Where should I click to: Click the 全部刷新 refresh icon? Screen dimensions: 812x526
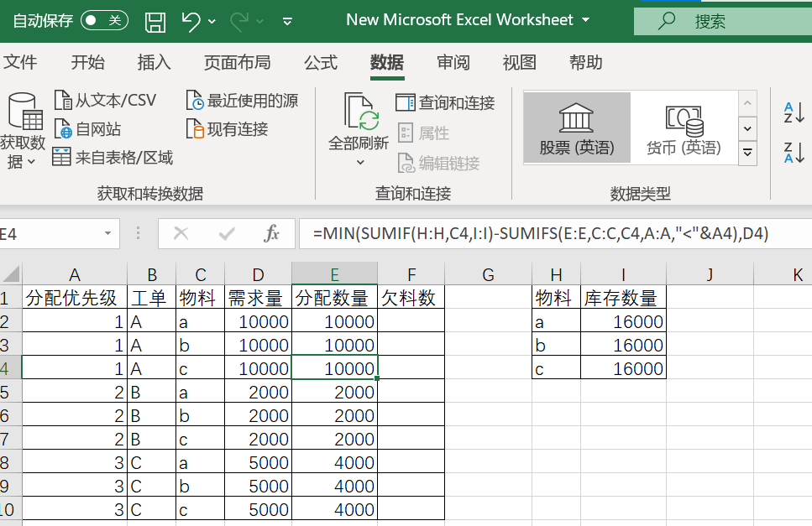tap(361, 111)
